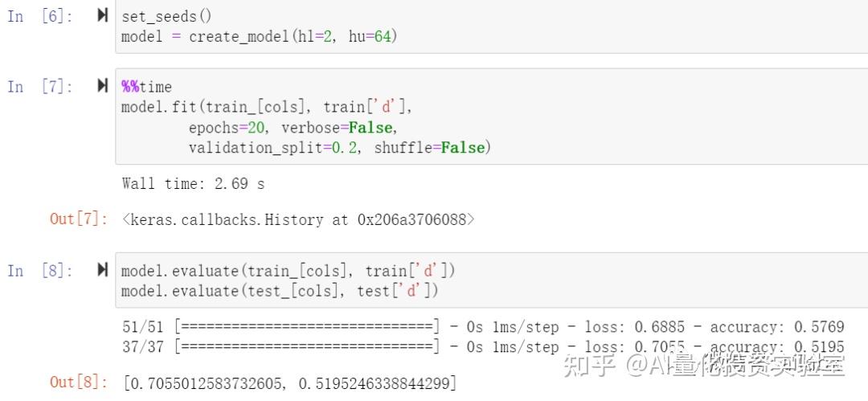Viewport: 868px width, 401px height.
Task: Click the Out[8] result list values
Action: coord(289,383)
